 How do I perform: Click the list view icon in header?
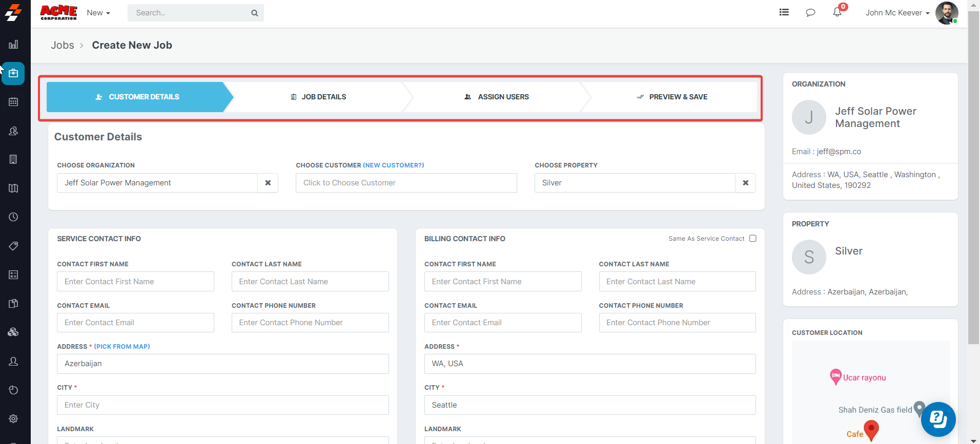pyautogui.click(x=784, y=12)
